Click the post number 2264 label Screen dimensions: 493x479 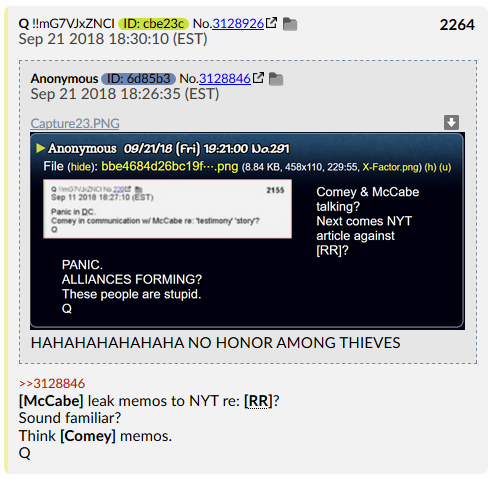457,25
